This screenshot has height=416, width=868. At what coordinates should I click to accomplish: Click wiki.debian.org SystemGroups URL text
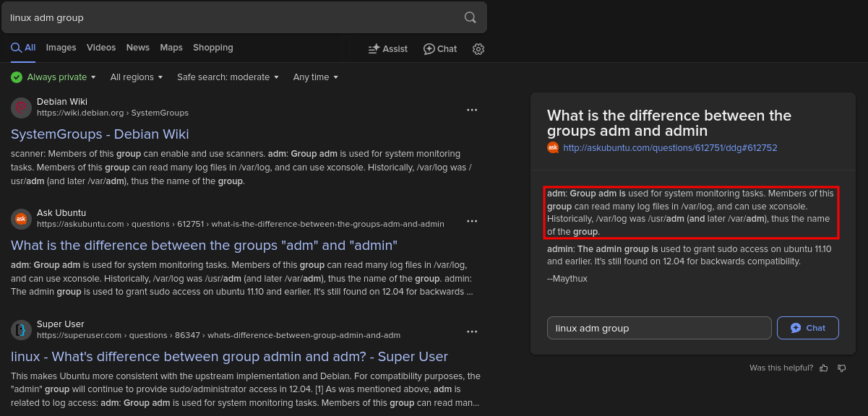point(113,113)
